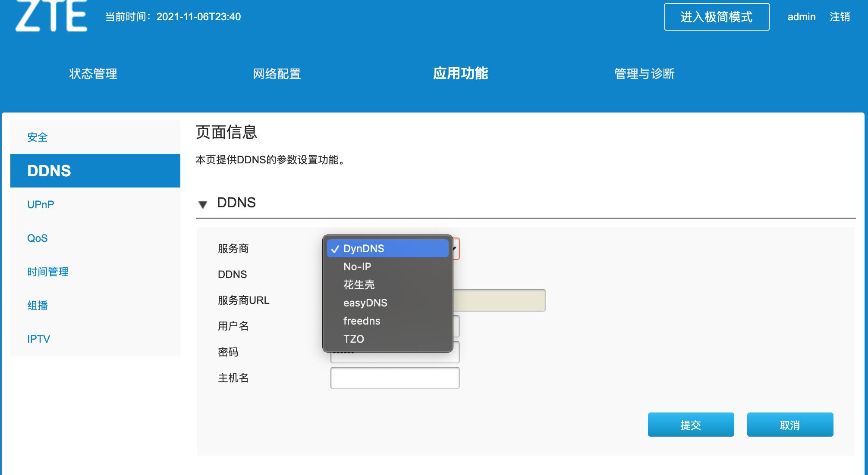Open the QoS settings page

pos(37,238)
